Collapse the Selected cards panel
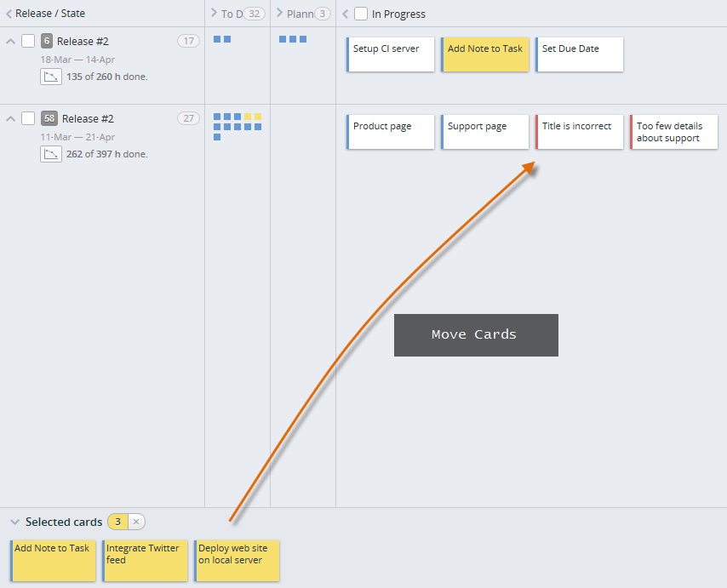Screen dimensions: 727x588 (14, 522)
